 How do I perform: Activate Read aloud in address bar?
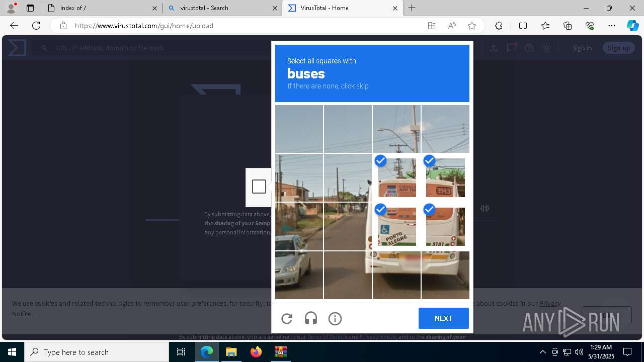(452, 26)
